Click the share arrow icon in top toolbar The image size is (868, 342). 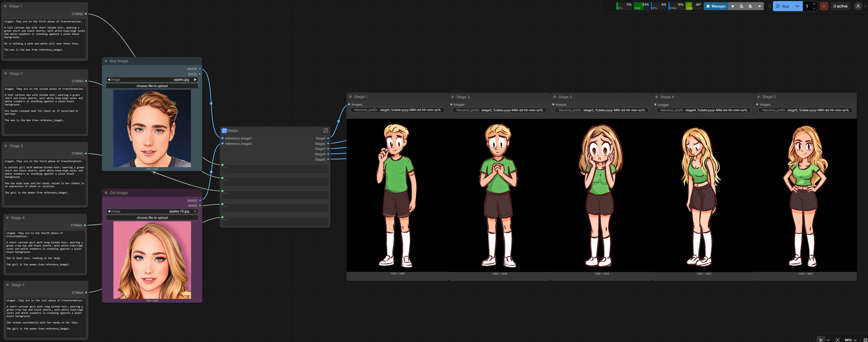point(759,6)
